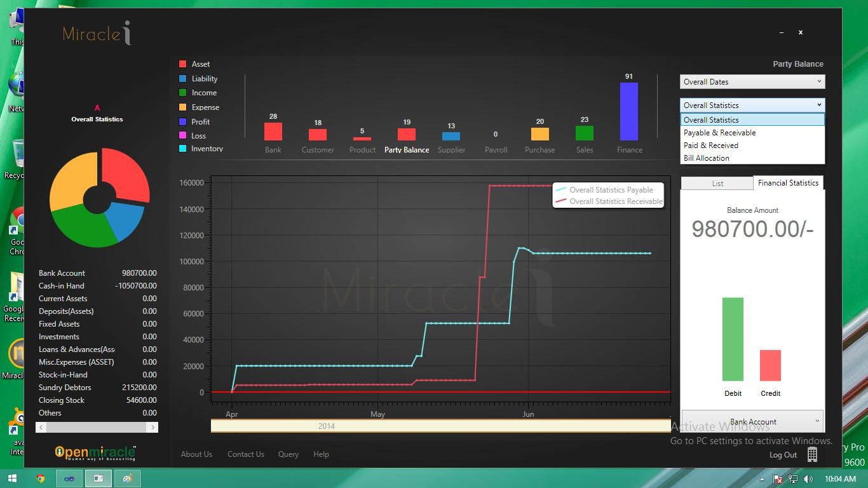Click the red Credit bar

pos(770,365)
